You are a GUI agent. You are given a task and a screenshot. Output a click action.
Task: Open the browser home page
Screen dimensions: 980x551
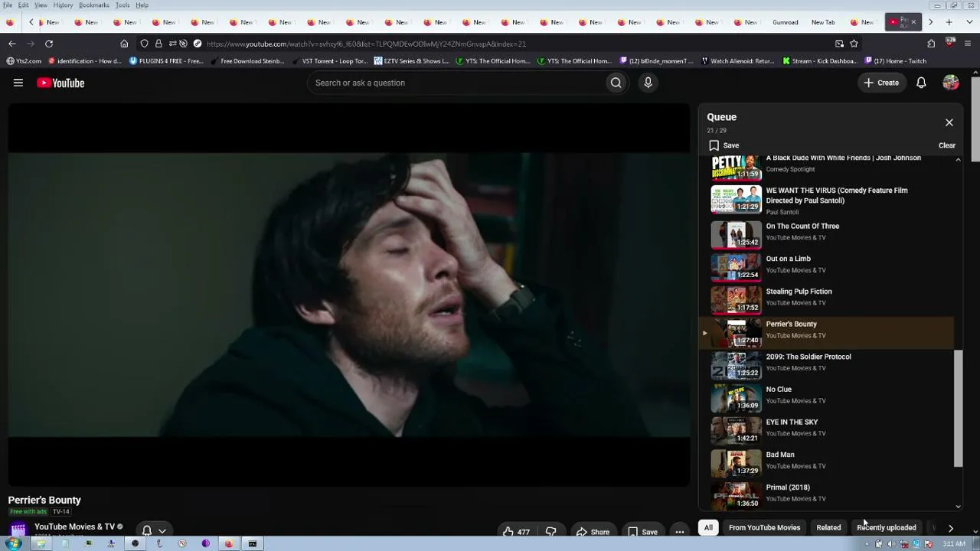pyautogui.click(x=124, y=44)
